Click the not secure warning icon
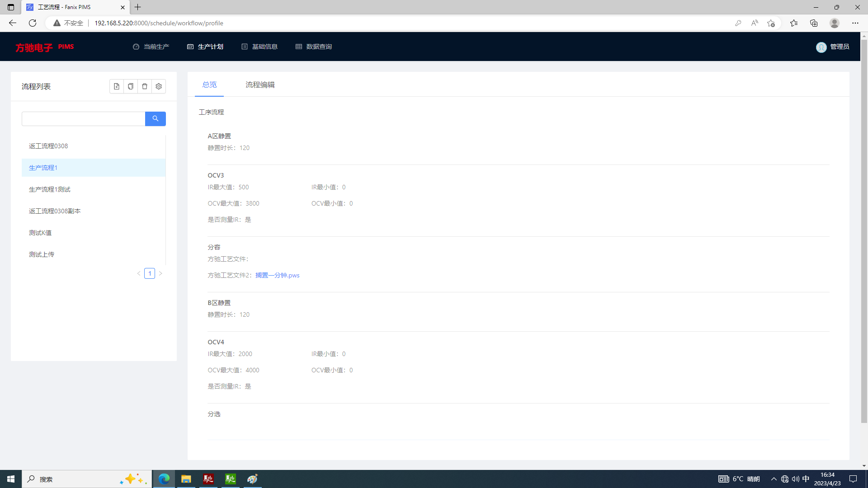The height and width of the screenshot is (488, 868). coord(57,23)
